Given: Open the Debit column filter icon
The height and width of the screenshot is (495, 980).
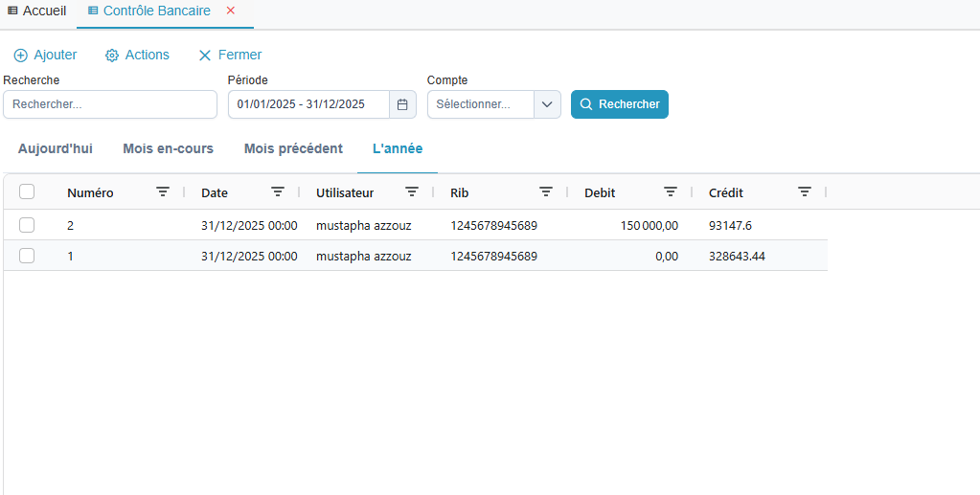Looking at the screenshot, I should pyautogui.click(x=671, y=192).
